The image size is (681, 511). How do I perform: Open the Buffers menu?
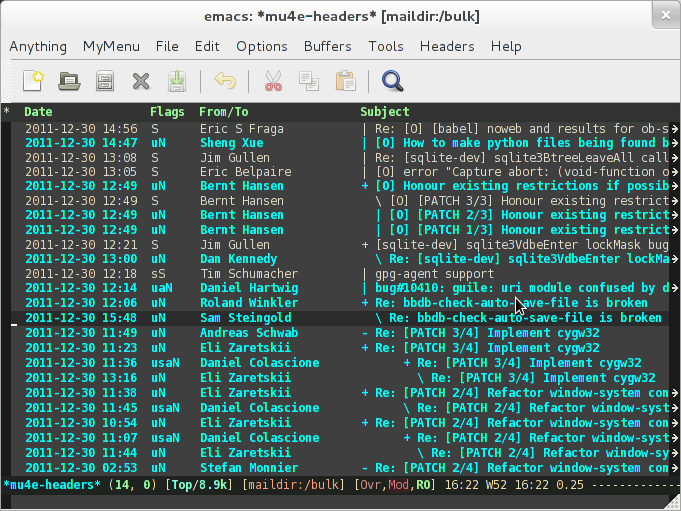pyautogui.click(x=327, y=46)
